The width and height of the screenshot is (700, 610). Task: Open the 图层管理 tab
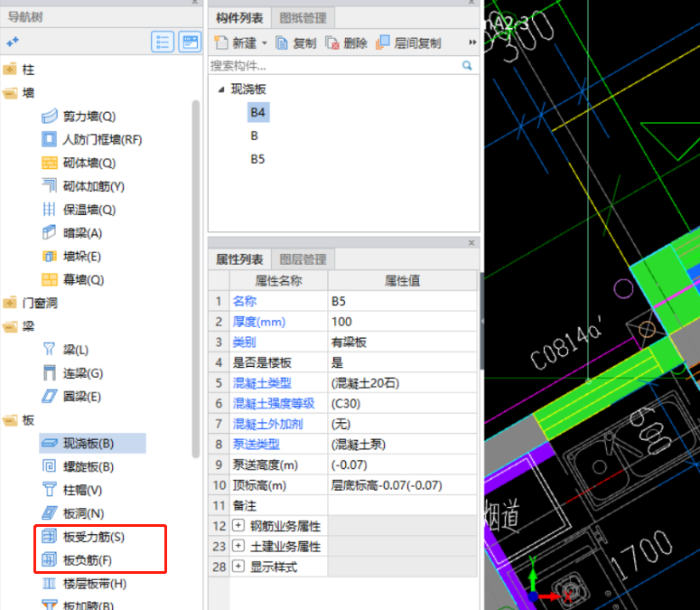pos(303,259)
